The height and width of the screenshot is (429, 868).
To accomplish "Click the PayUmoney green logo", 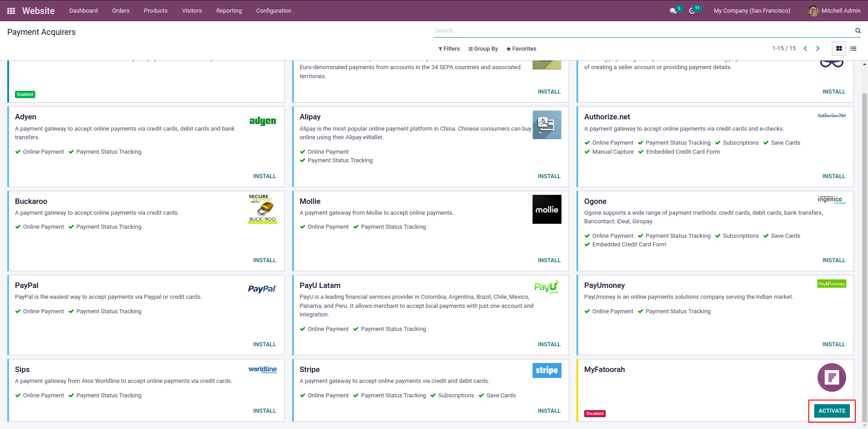I will coord(832,283).
